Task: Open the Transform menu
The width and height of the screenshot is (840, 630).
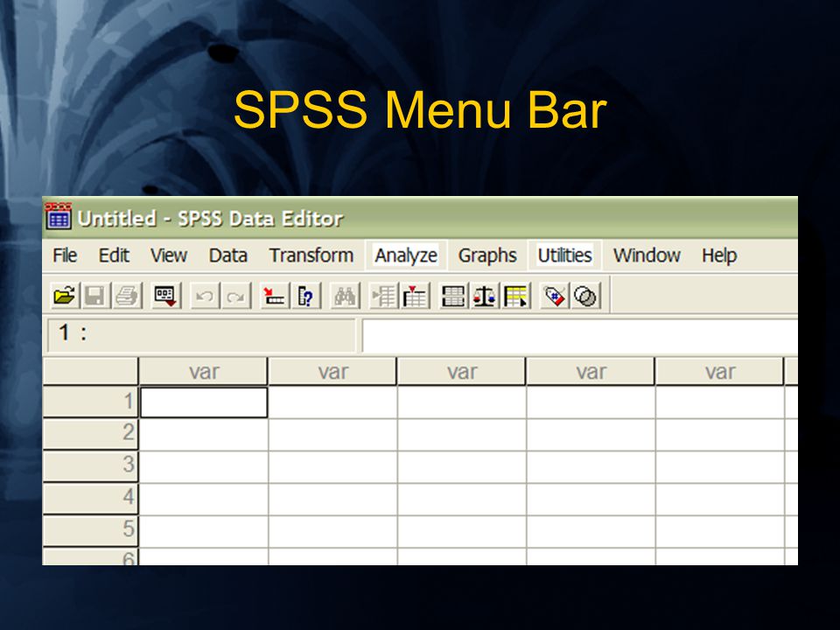Action: click(x=311, y=255)
